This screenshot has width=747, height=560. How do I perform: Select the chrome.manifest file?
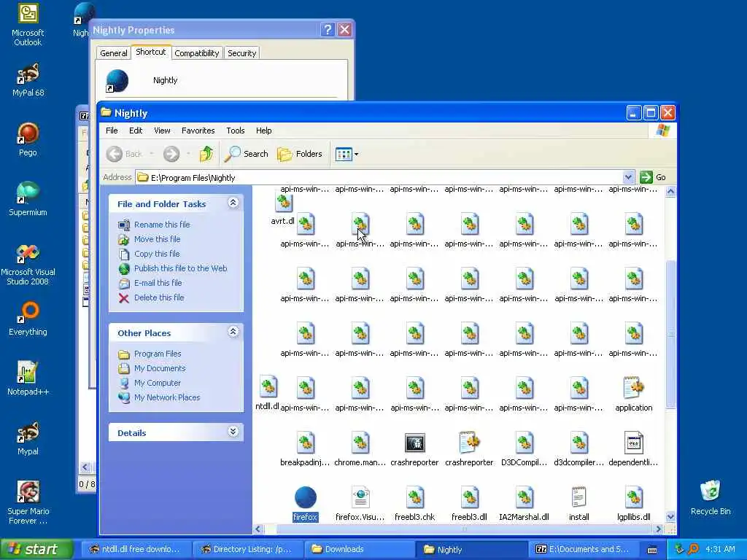tap(360, 443)
